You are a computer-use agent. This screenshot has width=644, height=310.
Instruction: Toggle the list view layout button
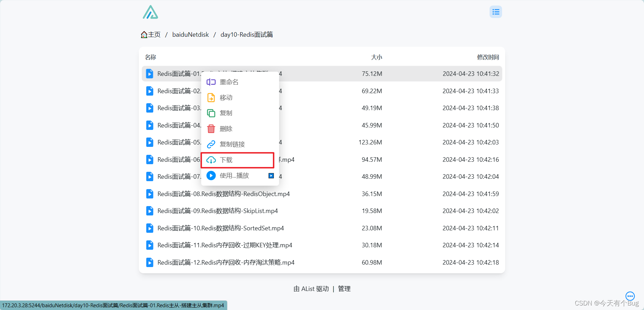[x=495, y=12]
